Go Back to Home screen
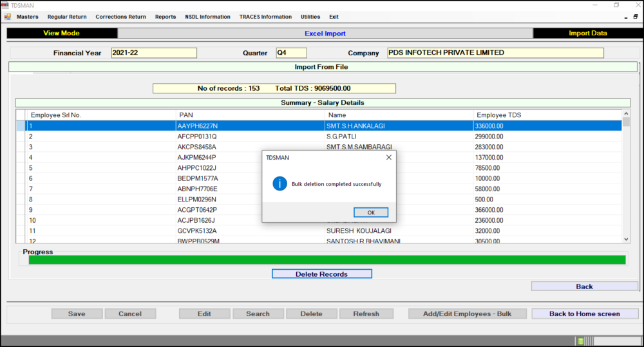 point(585,314)
